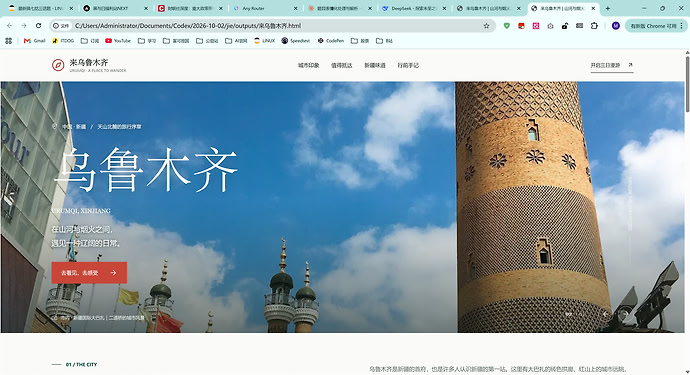Open a new tab with the plus icon
Image resolution: width=690 pixels, height=375 pixels.
pyautogui.click(x=608, y=8)
